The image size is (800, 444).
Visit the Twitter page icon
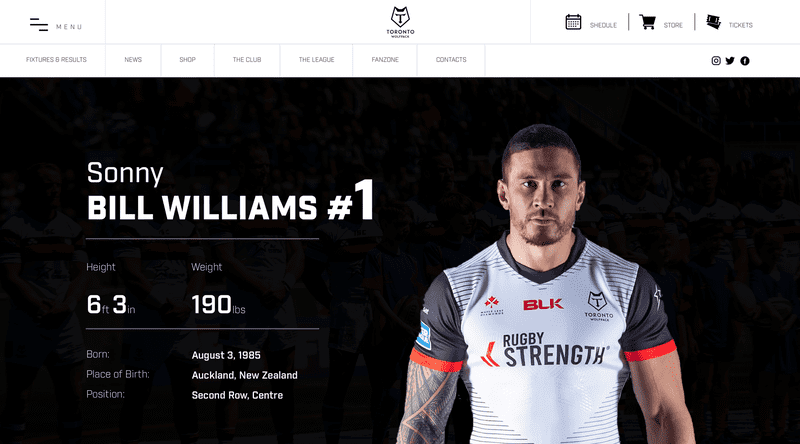730,61
